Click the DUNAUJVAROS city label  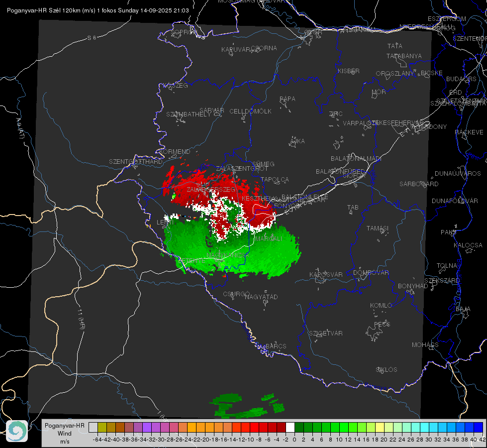(458, 173)
